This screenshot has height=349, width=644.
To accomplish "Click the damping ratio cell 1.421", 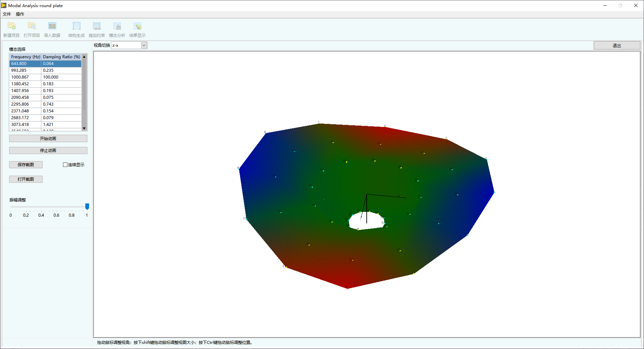I will (61, 125).
